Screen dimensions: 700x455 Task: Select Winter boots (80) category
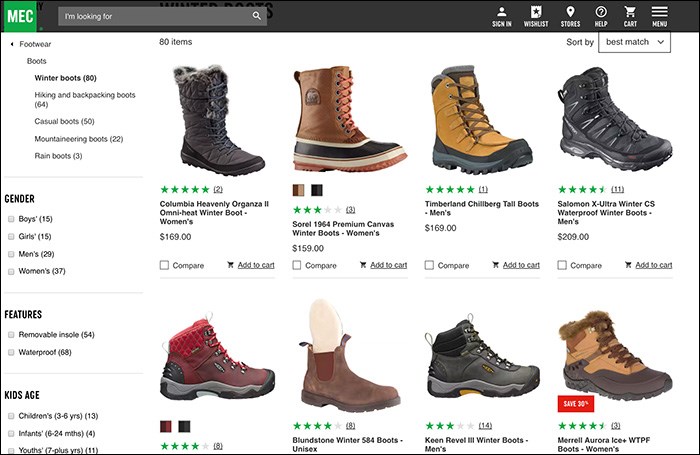pos(66,78)
